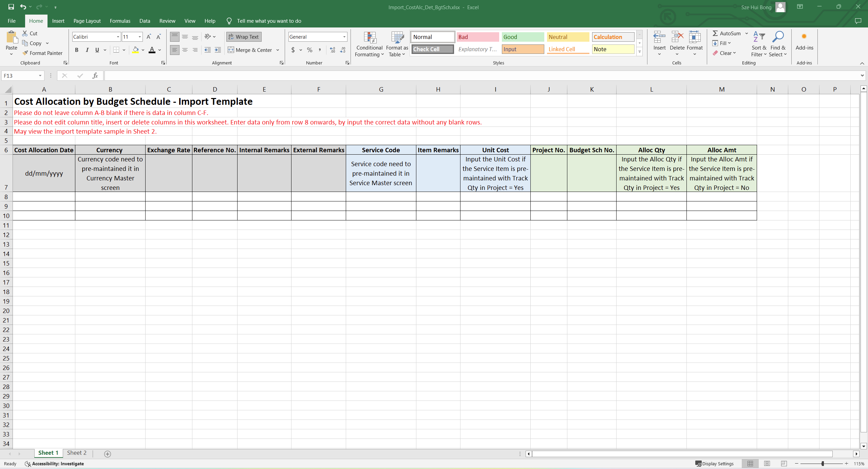
Task: Toggle Italic formatting
Action: click(x=87, y=50)
